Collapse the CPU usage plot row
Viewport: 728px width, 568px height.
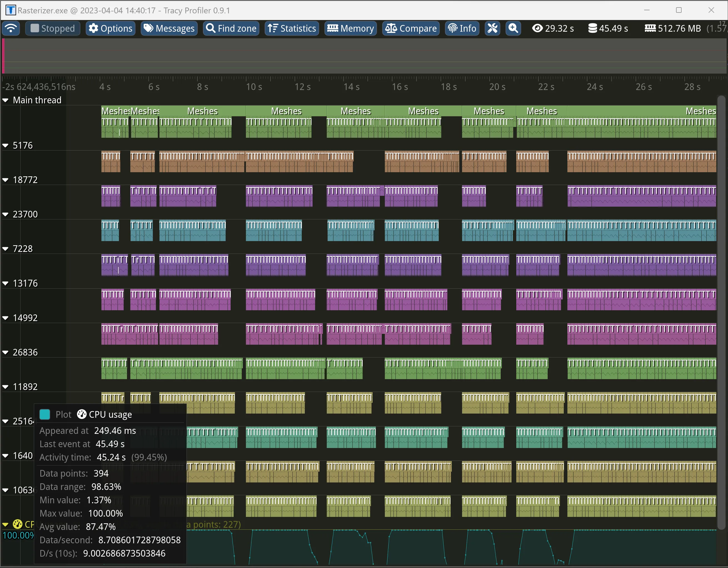[x=5, y=524]
